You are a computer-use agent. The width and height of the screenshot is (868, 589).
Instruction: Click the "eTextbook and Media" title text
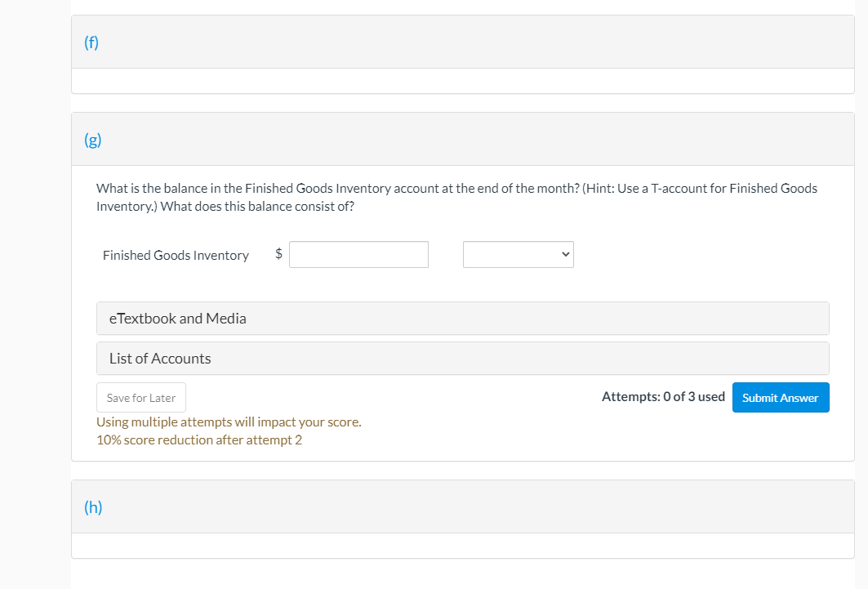(178, 319)
